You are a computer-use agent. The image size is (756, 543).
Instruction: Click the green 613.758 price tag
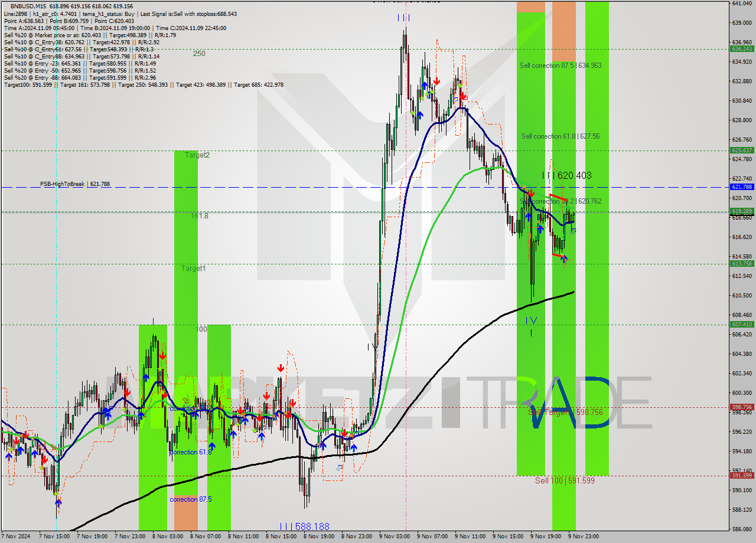(742, 264)
